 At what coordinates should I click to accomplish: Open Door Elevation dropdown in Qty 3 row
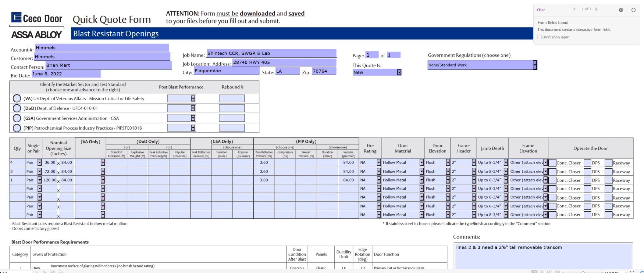[x=448, y=171]
